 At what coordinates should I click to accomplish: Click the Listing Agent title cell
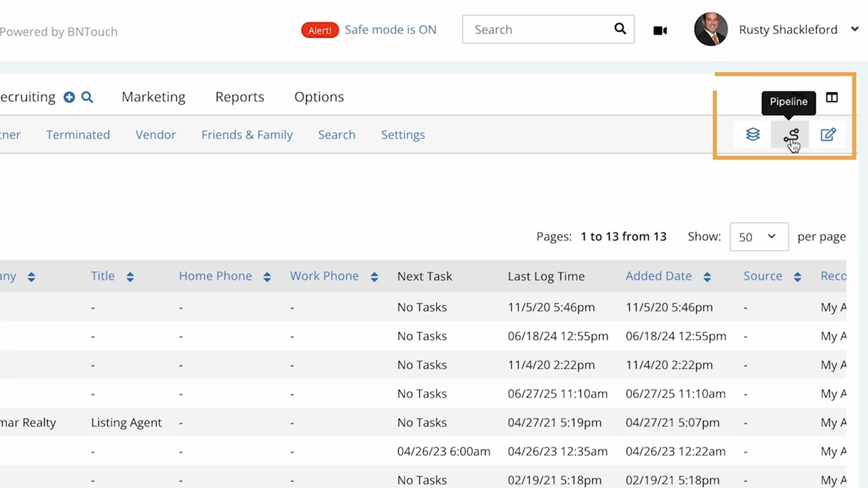(x=126, y=422)
